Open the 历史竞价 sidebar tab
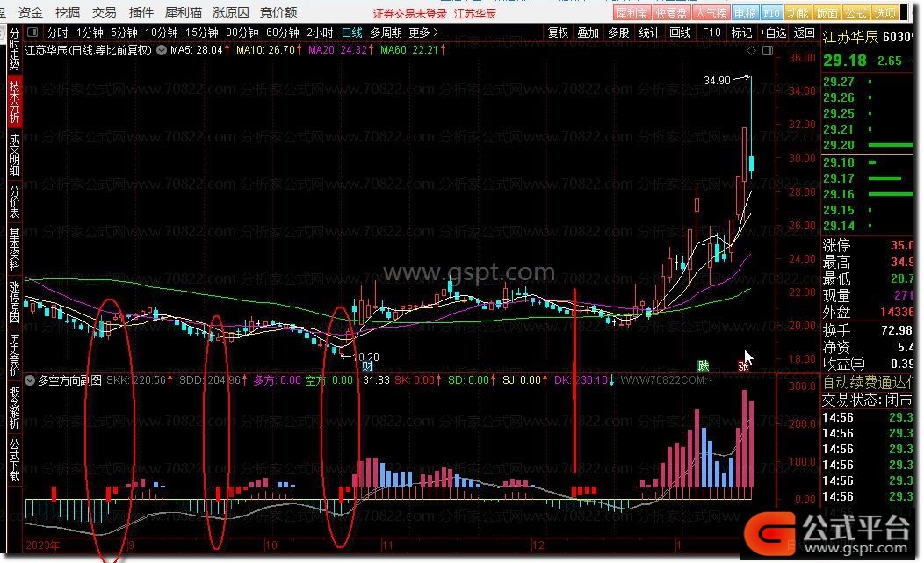924x563 pixels. (14, 355)
